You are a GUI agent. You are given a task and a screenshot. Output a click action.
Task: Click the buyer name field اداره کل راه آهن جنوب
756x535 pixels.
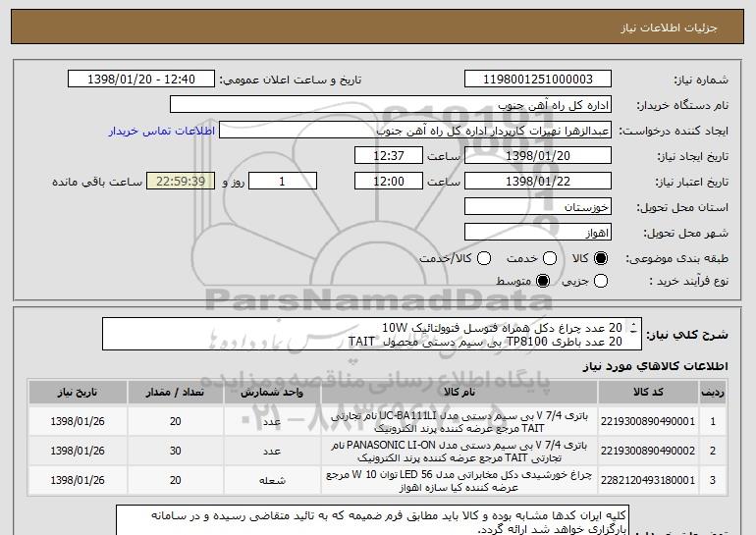(x=391, y=105)
